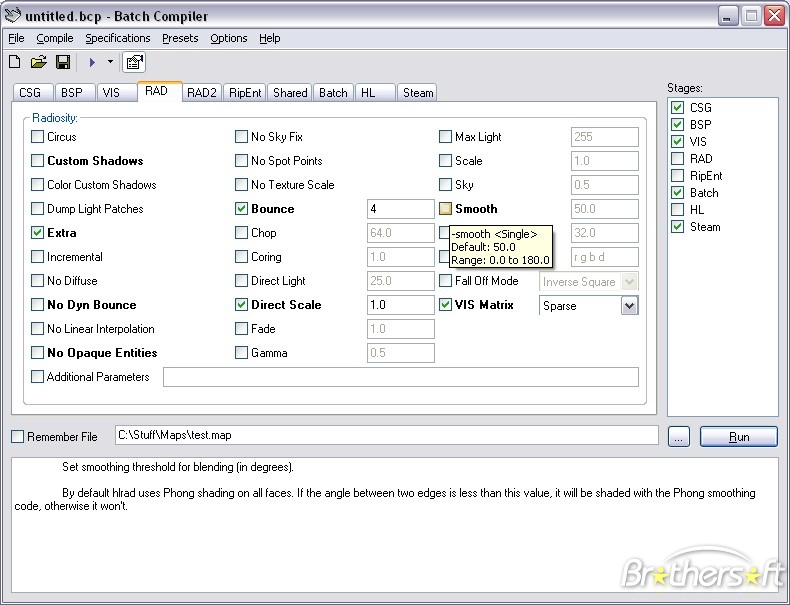Check the No Spot Points option

pyautogui.click(x=241, y=161)
